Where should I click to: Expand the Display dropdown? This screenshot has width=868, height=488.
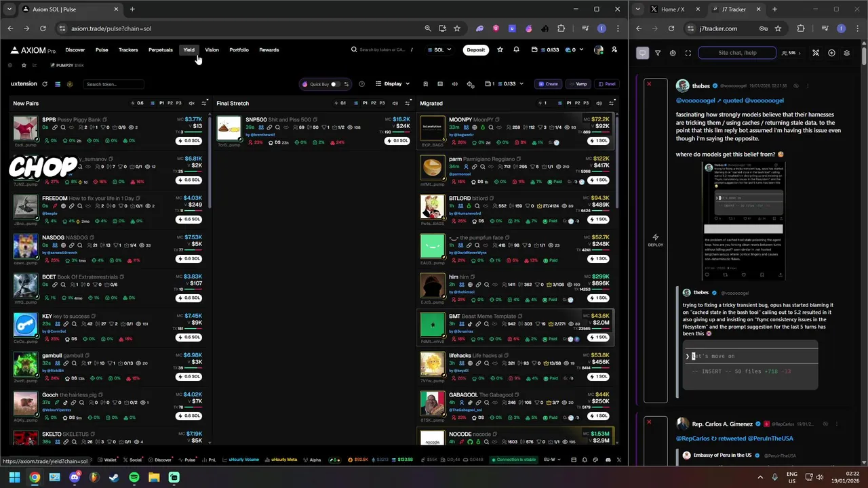click(393, 84)
